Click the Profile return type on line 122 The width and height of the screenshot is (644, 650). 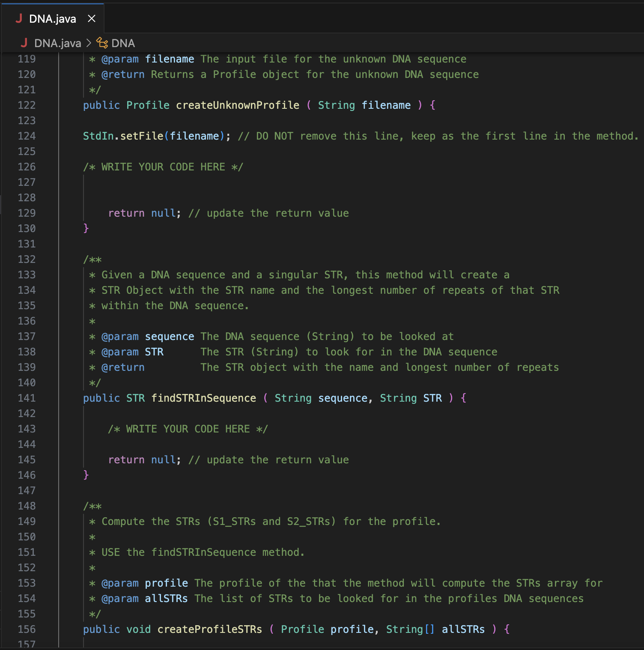tap(148, 105)
